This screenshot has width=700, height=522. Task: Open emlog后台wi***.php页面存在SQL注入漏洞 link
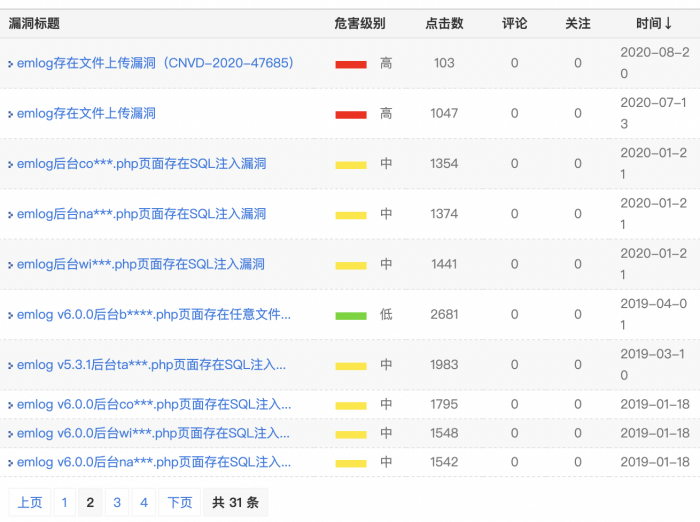tap(141, 264)
